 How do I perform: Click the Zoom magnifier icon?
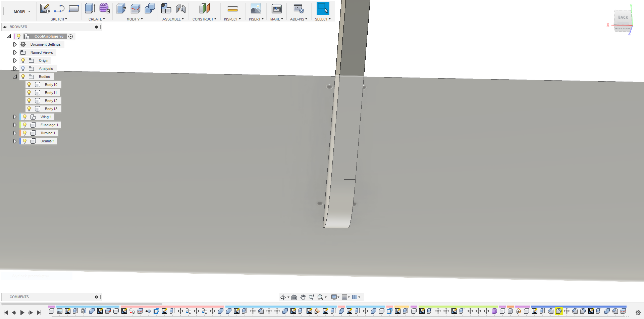(x=312, y=297)
